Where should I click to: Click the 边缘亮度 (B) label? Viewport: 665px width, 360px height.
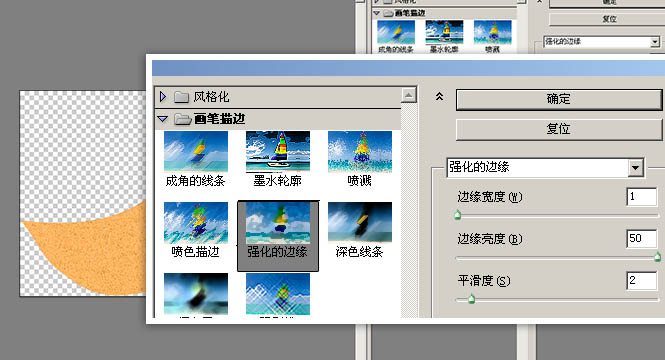pyautogui.click(x=490, y=239)
